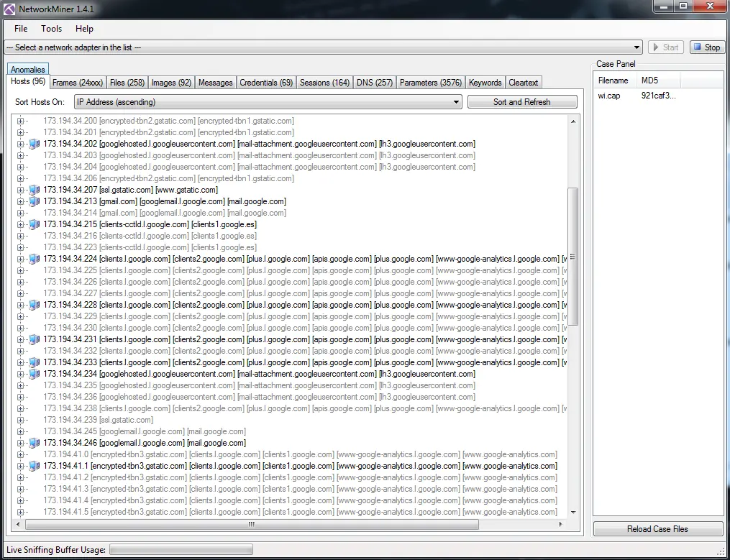Switch to the Sessions (164) tab

click(x=324, y=83)
